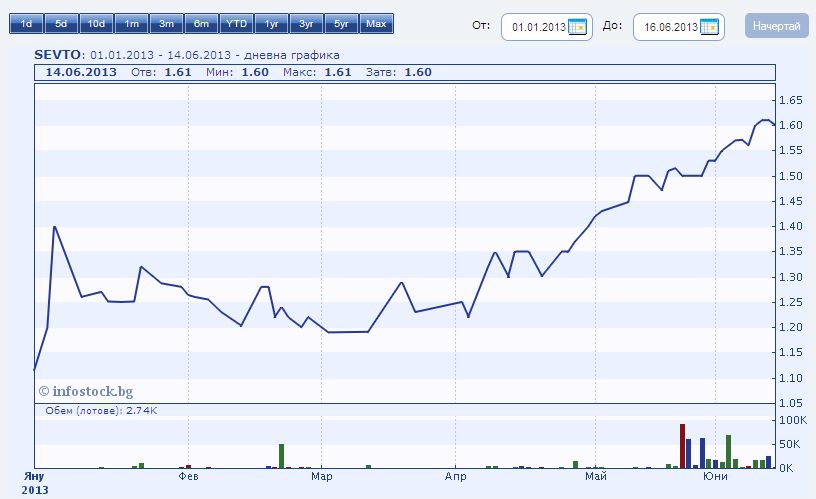Click the Обем (лотове): 2.74K label
Image resolution: width=816 pixels, height=499 pixels.
101,411
